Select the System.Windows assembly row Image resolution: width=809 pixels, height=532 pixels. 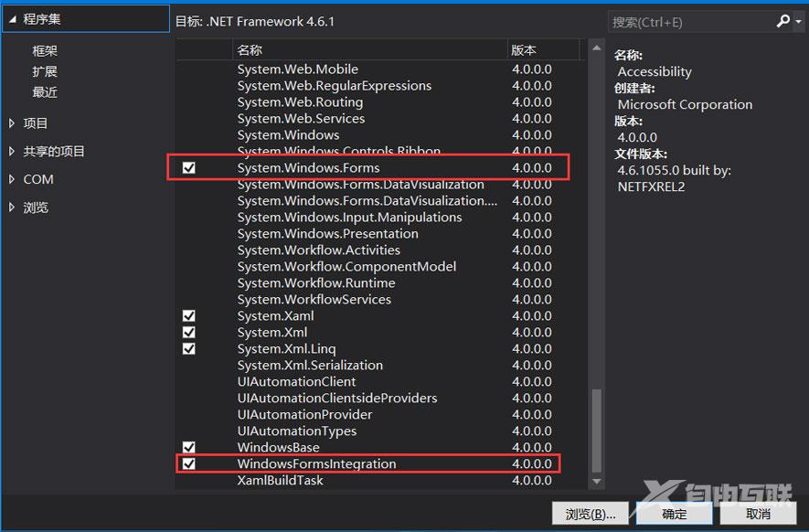tap(381, 135)
